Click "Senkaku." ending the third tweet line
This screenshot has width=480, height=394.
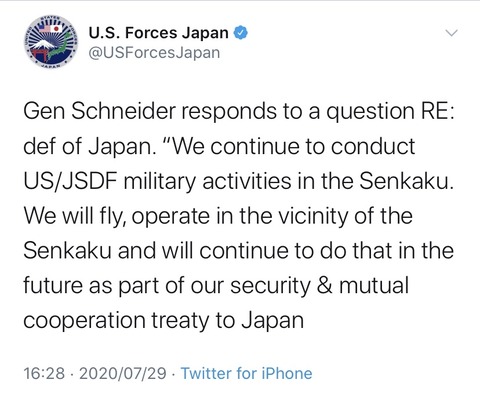pos(406,181)
